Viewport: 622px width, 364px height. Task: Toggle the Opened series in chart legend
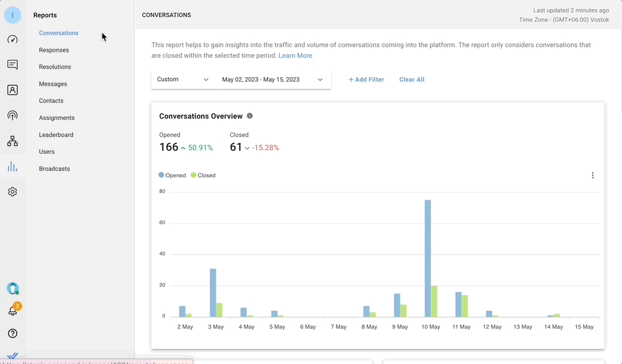point(172,176)
